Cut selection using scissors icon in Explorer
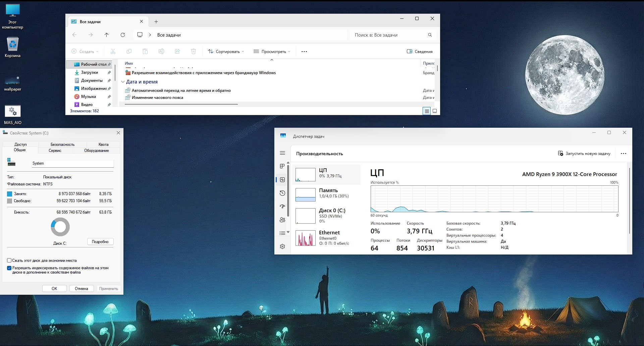644x346 pixels. 113,51
